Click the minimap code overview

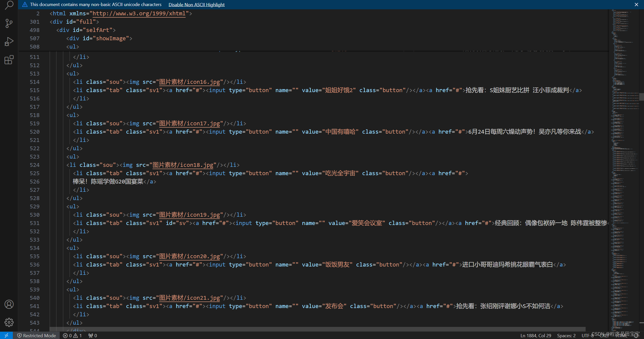624,151
